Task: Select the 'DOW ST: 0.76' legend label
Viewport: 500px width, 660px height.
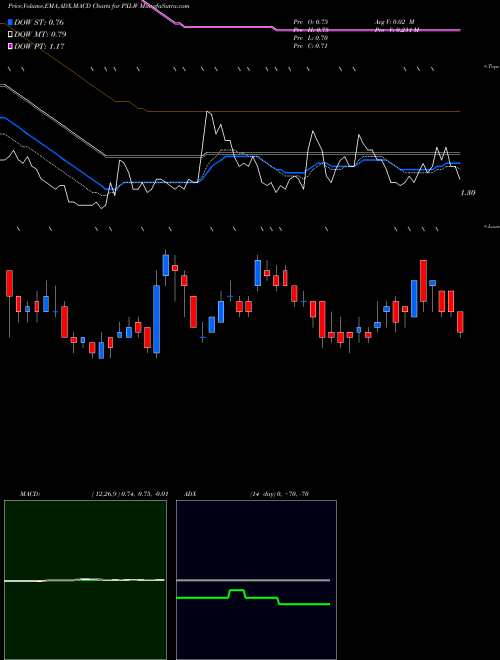Action: coord(39,22)
